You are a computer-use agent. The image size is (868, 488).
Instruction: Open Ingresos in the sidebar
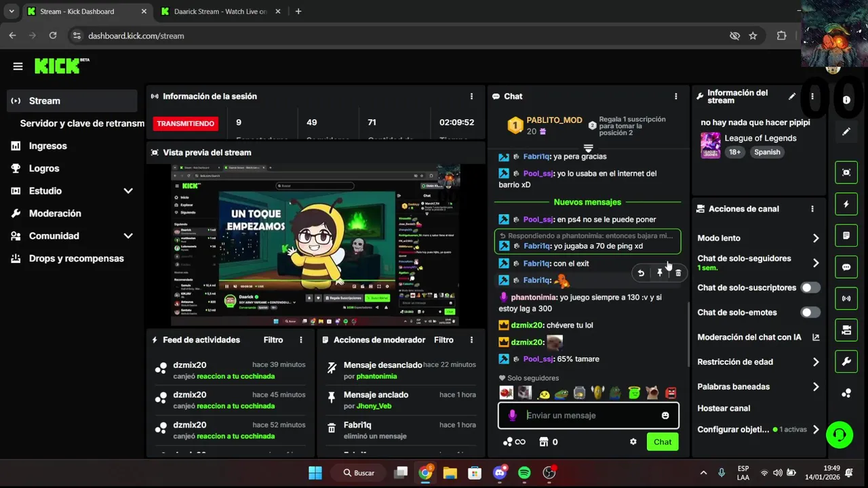click(72, 146)
